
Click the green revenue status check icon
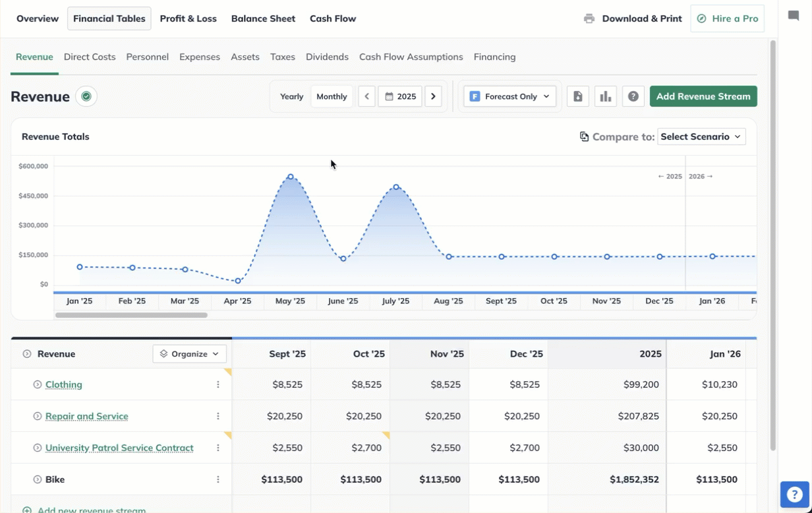click(86, 97)
